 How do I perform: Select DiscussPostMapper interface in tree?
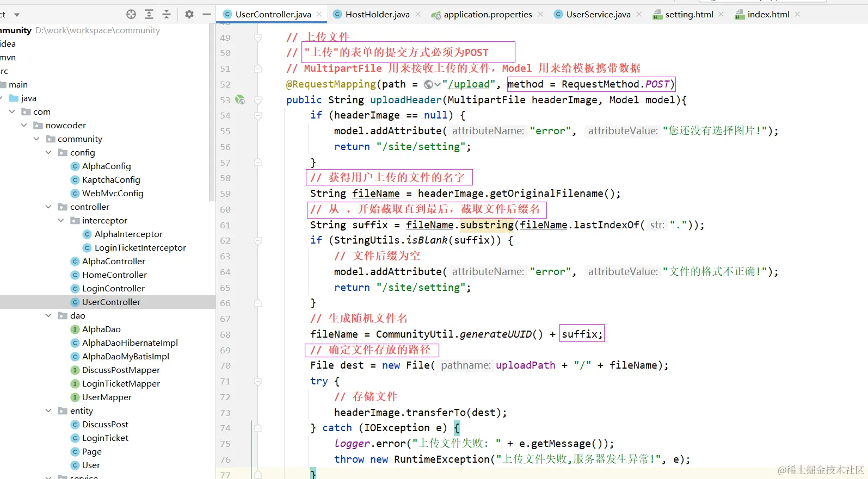click(x=121, y=370)
